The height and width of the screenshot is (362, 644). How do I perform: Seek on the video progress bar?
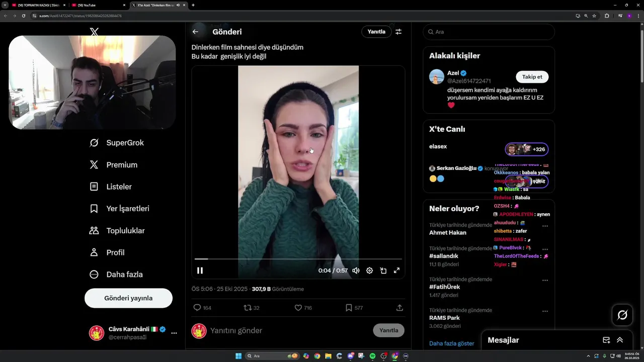click(298, 259)
